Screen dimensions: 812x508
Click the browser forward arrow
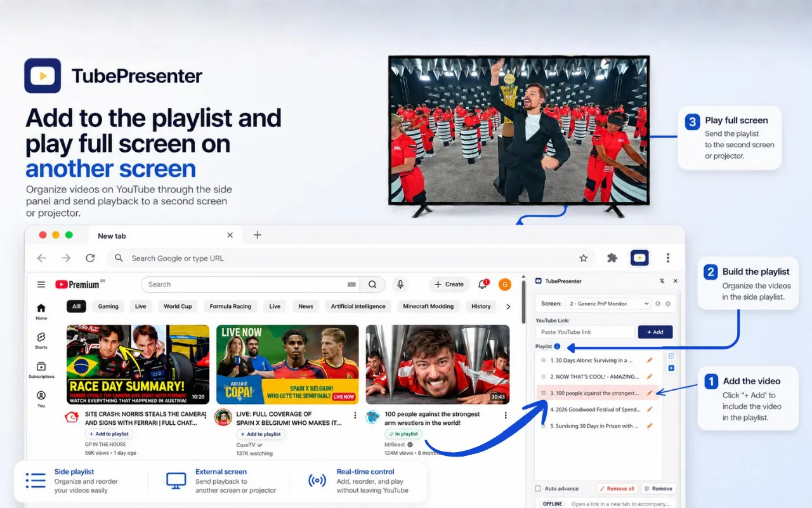66,258
